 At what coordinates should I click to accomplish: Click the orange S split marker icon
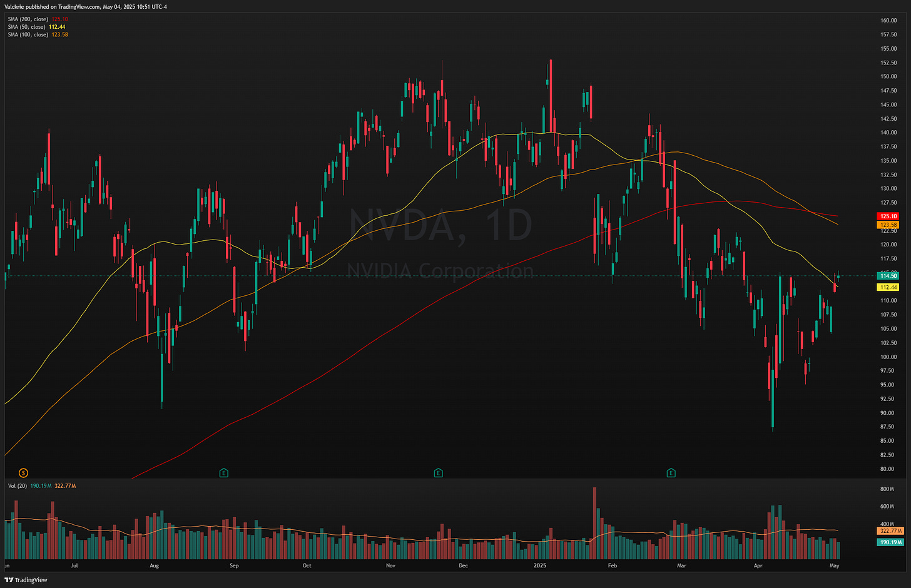click(x=24, y=473)
